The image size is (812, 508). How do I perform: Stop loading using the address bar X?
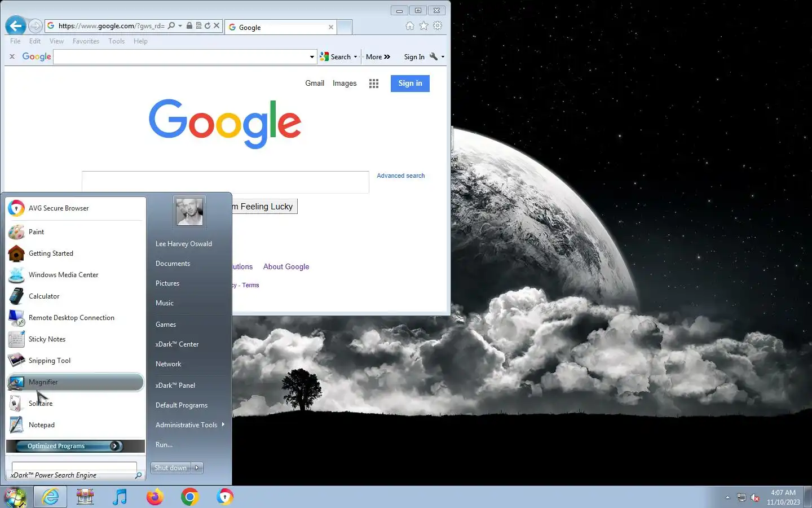tap(217, 25)
